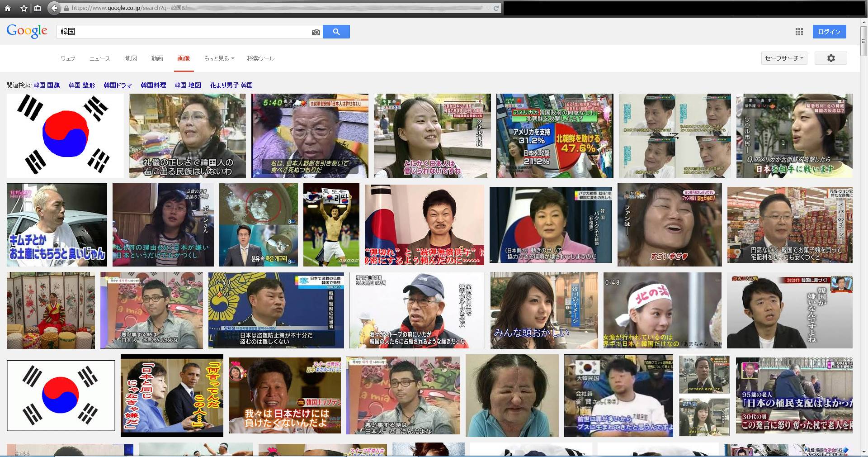
Task: Click the Google logo
Action: click(x=27, y=31)
